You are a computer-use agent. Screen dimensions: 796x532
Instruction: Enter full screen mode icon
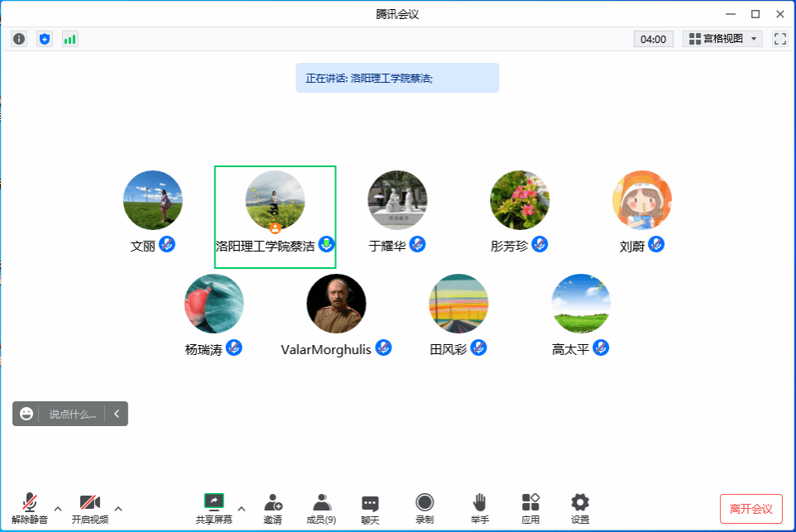pyautogui.click(x=779, y=39)
